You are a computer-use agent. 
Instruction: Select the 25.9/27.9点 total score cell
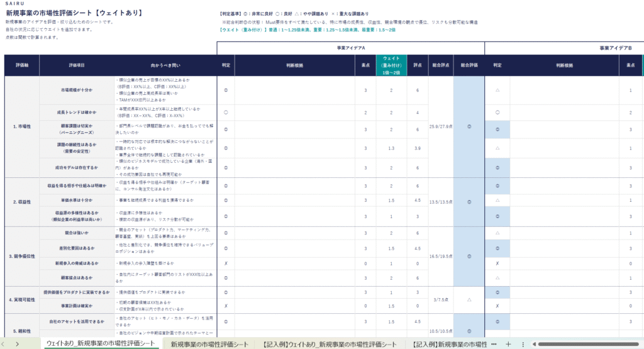440,126
